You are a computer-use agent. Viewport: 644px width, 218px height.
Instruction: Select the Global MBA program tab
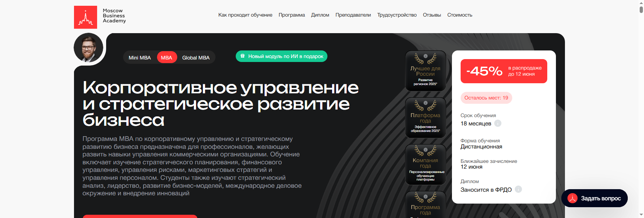(x=196, y=58)
